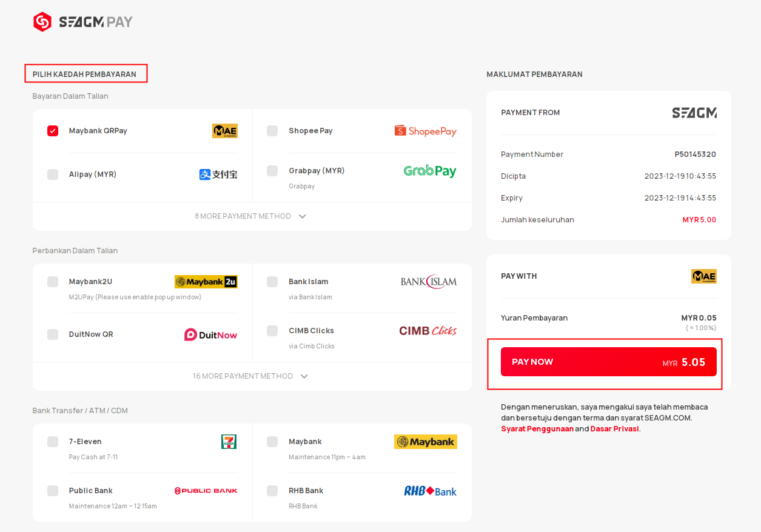Click the GrabPay logo
The height and width of the screenshot is (532, 761).
coord(430,171)
